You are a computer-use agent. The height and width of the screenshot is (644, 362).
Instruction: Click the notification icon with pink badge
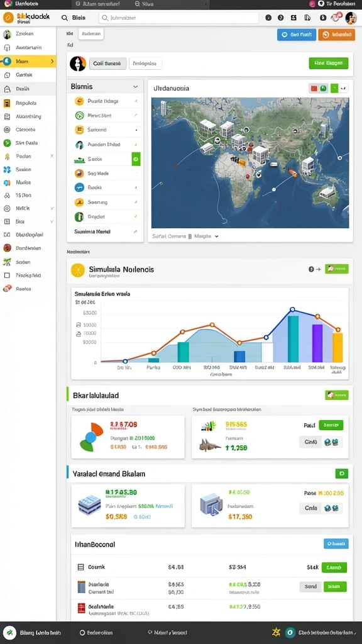(336, 17)
